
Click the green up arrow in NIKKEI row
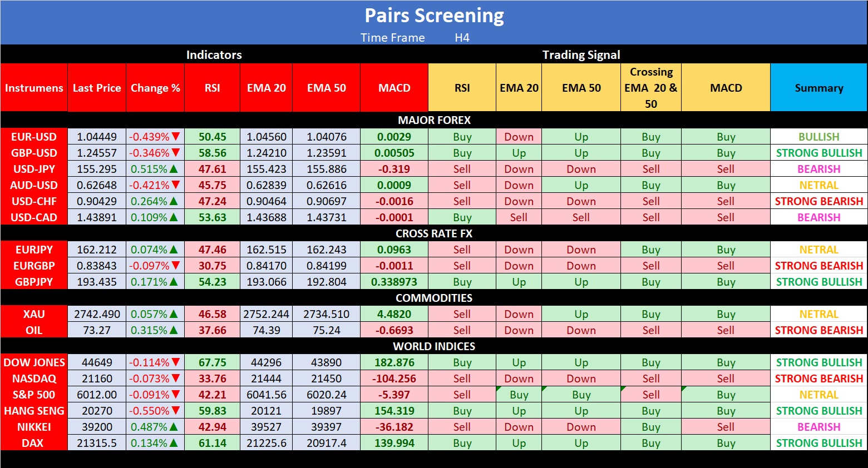[174, 427]
